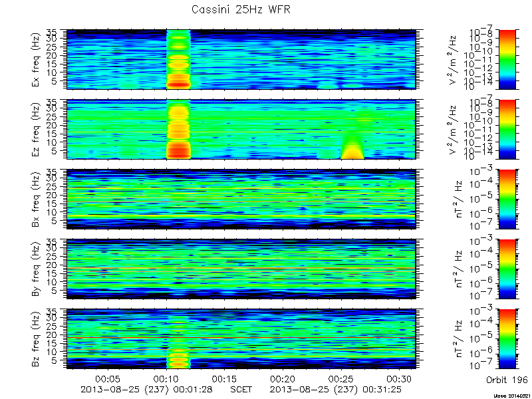
Task: Click the 00:15 time axis label
Action: (x=224, y=379)
